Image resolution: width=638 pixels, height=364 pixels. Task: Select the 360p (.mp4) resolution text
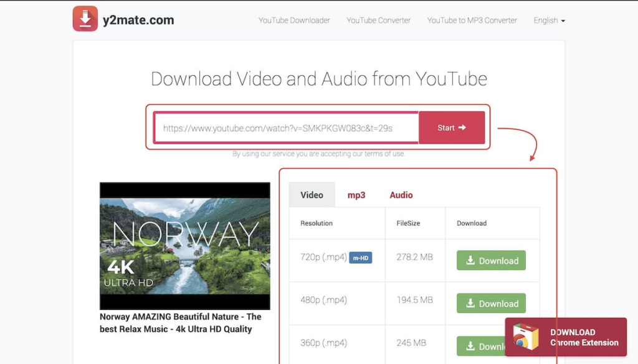point(323,343)
